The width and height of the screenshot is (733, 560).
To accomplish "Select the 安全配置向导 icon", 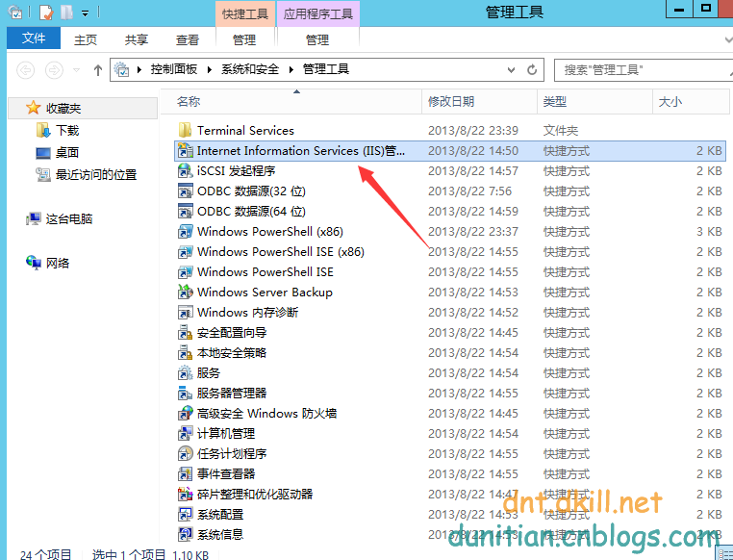I will 185,332.
